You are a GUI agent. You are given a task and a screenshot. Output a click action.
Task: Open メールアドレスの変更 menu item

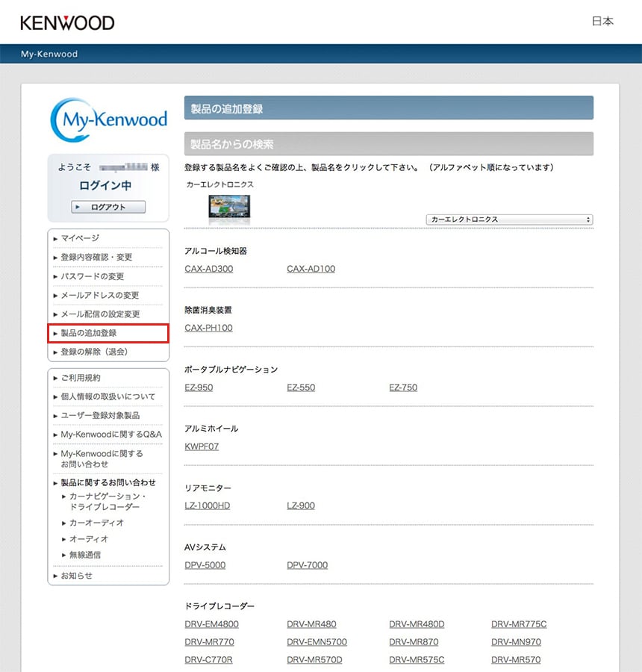point(99,296)
